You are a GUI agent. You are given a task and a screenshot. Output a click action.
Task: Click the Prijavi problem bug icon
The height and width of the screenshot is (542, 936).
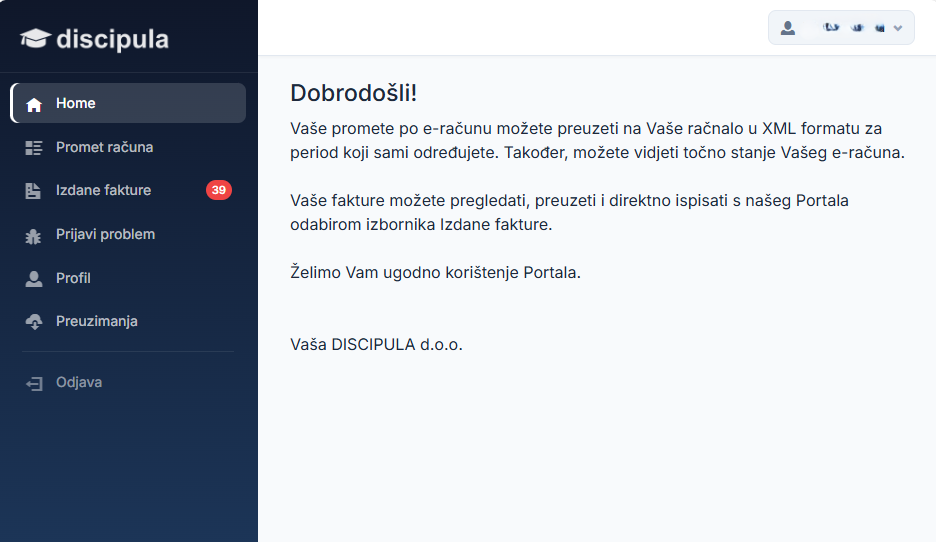(33, 236)
